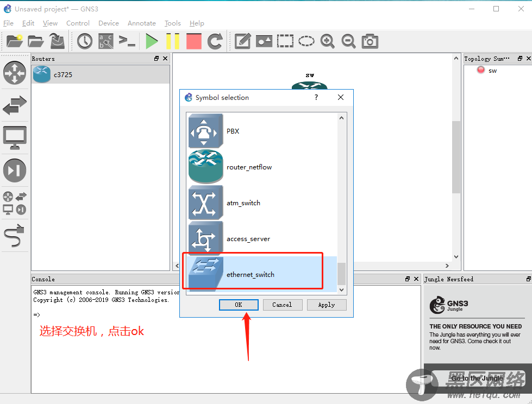This screenshot has height=404, width=532.
Task: Click the New blank project toolbar icon
Action: pos(14,41)
